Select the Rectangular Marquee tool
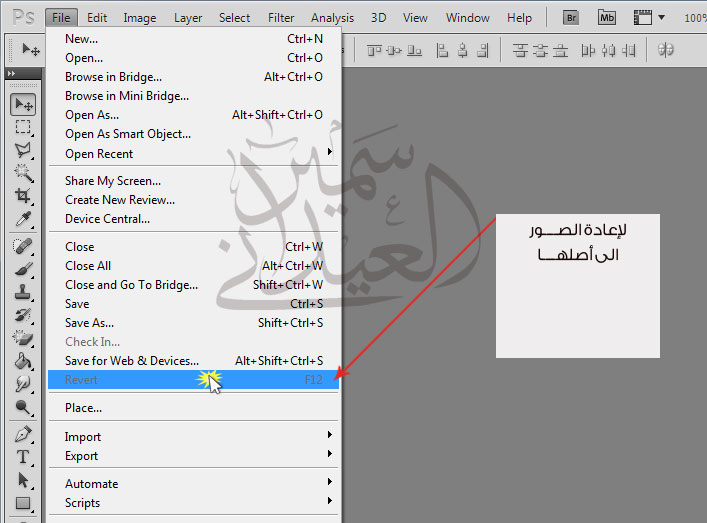 tap(23, 127)
